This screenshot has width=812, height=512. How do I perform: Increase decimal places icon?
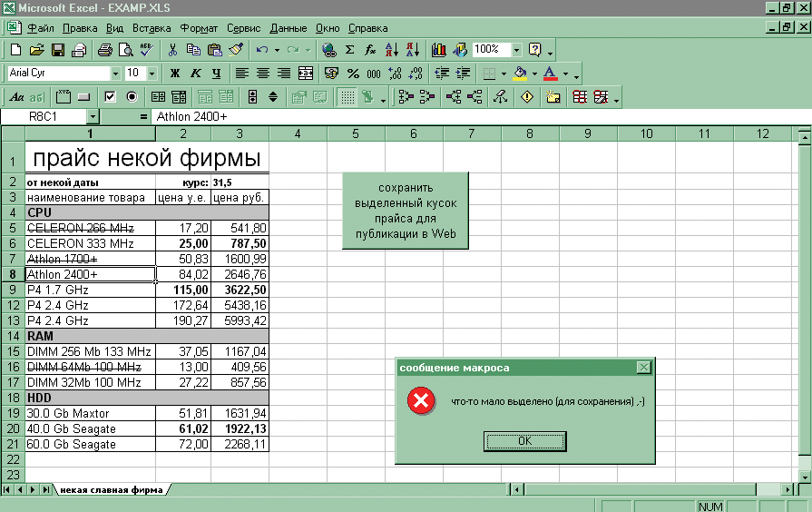(395, 74)
